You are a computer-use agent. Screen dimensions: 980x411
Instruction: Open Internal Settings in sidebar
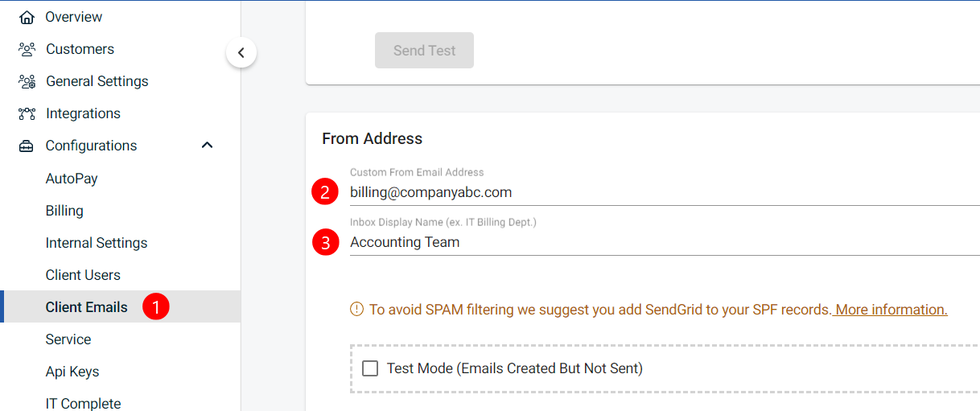[97, 243]
